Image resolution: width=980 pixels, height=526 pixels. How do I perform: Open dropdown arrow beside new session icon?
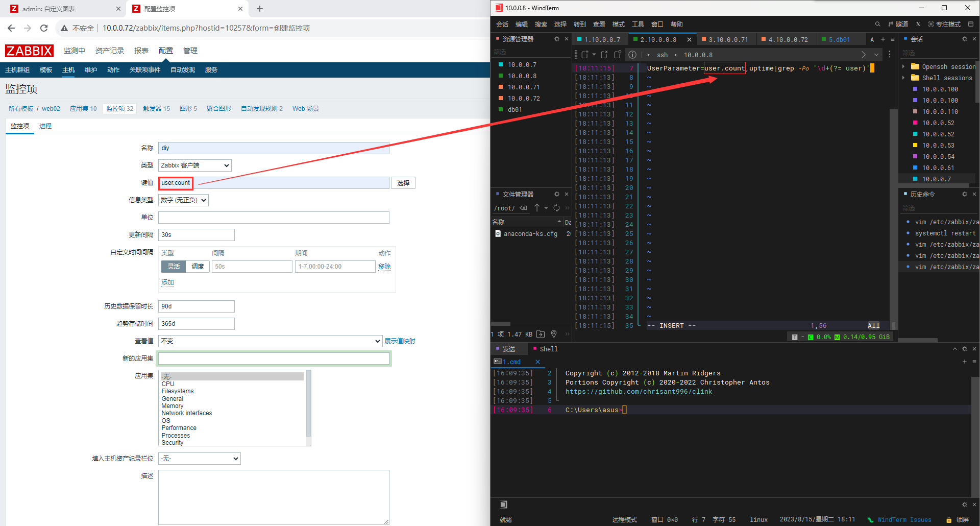[x=594, y=55]
